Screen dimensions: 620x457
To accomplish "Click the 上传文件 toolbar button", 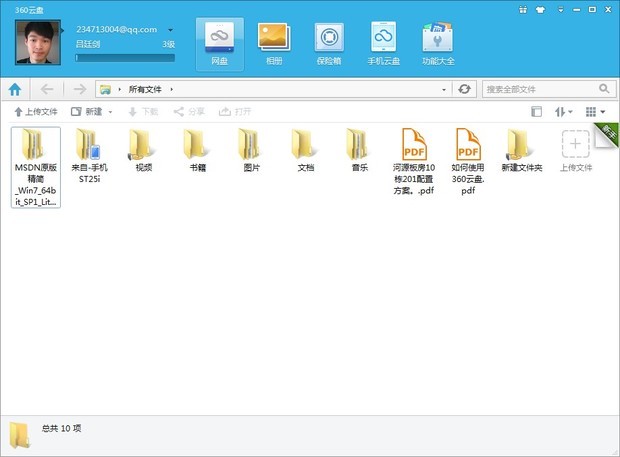I will point(36,112).
